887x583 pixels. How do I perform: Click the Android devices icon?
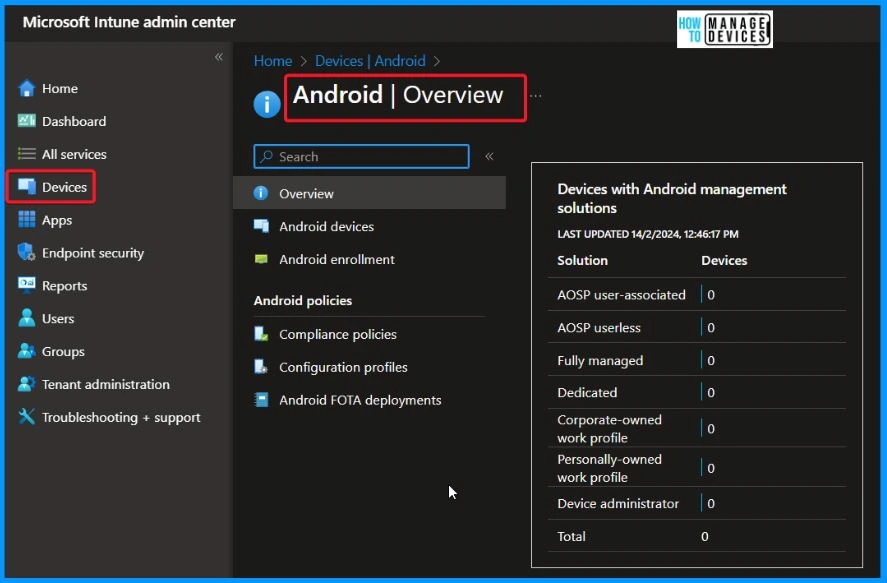261,226
